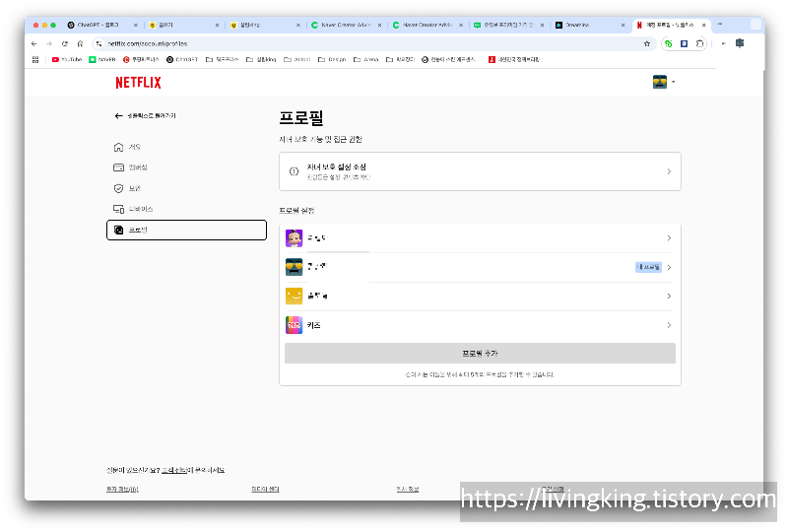Open the extensions puzzle icon
Viewport: 788px width, 532px height.
tap(699, 43)
